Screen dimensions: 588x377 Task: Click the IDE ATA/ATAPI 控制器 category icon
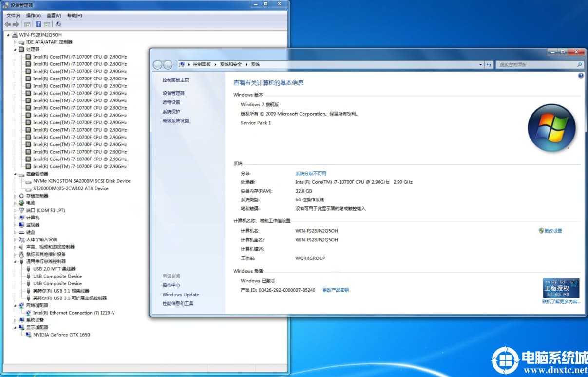[21, 42]
